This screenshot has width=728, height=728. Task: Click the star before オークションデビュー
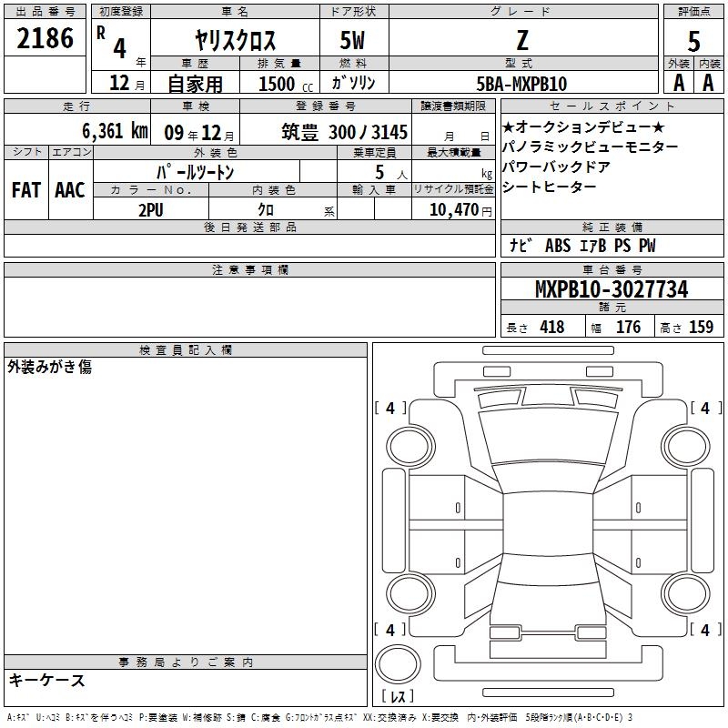tap(509, 126)
